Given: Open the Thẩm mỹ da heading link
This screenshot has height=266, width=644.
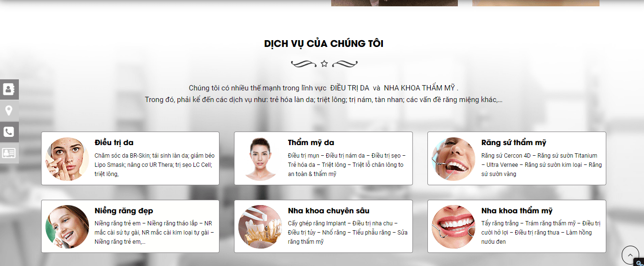Looking at the screenshot, I should [x=311, y=143].
